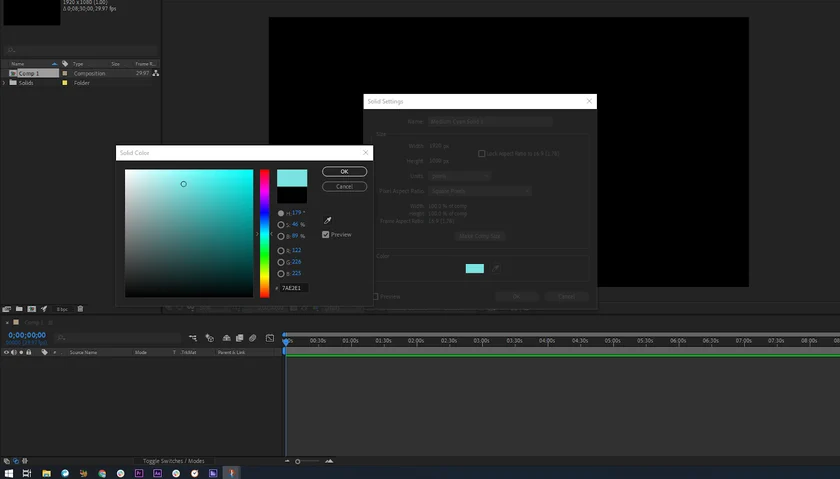Image resolution: width=840 pixels, height=479 pixels.
Task: Click the motion blur enable icon in timeline
Action: click(x=253, y=338)
